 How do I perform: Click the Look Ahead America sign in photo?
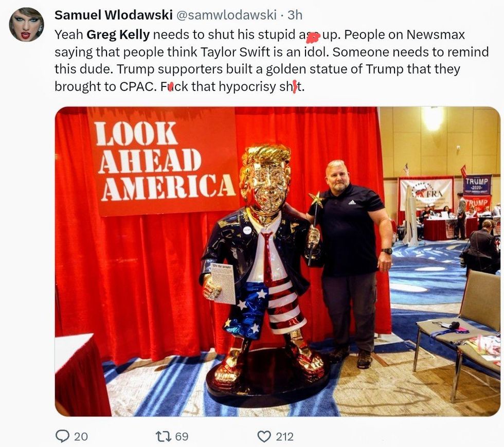[164, 162]
